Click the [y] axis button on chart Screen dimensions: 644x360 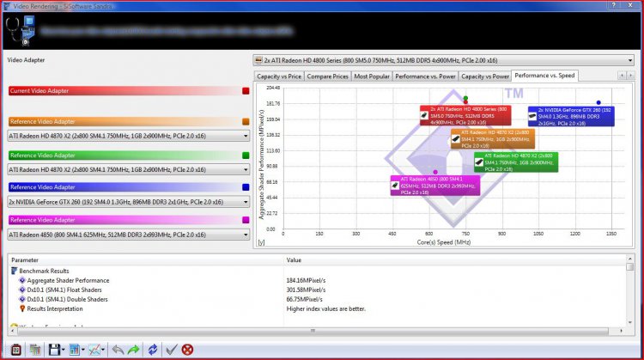261,242
